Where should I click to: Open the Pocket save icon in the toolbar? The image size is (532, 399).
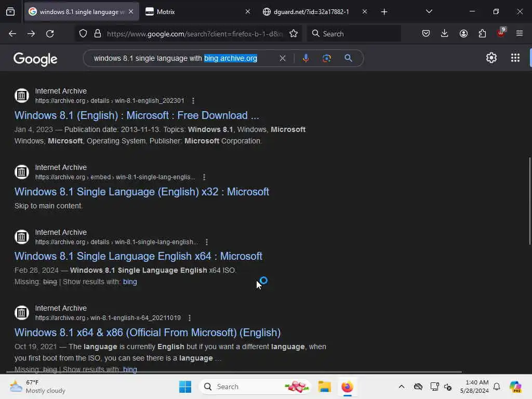[426, 34]
